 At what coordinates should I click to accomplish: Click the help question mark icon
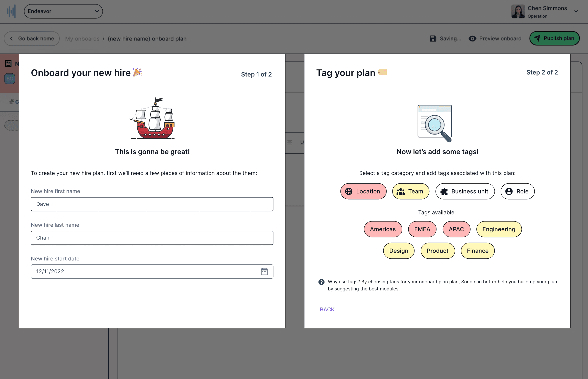point(321,282)
